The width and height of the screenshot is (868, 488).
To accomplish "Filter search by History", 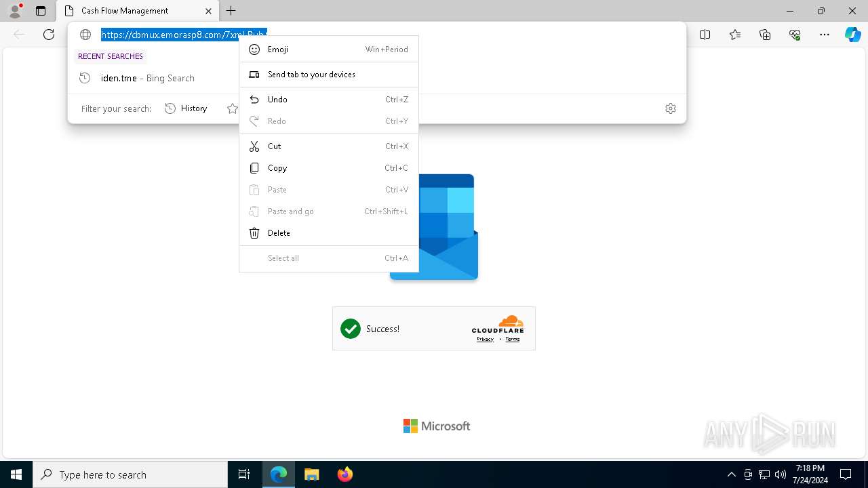I will 186,108.
